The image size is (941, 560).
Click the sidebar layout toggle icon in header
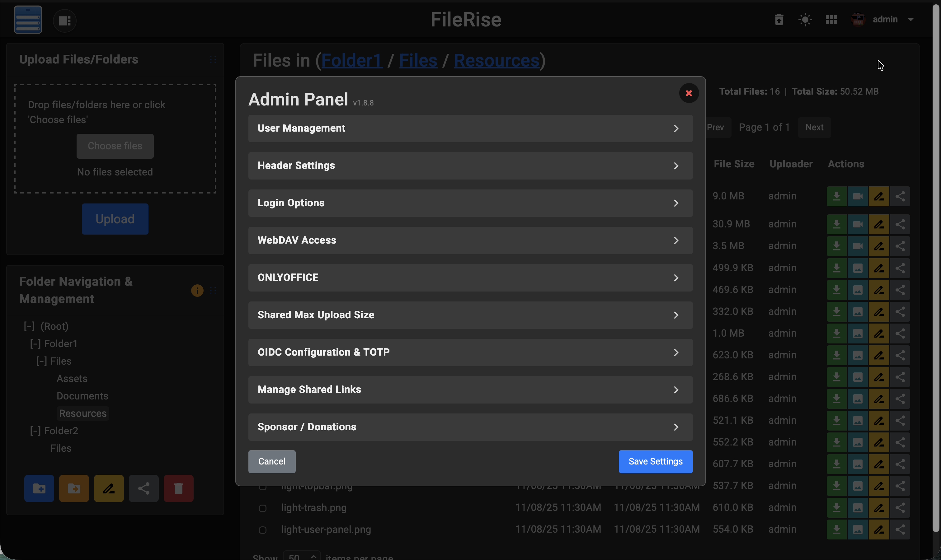point(64,21)
